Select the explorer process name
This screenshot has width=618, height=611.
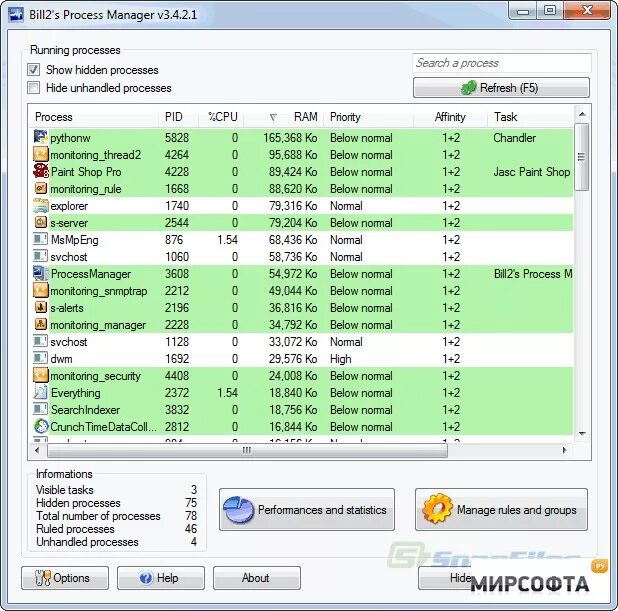point(69,206)
